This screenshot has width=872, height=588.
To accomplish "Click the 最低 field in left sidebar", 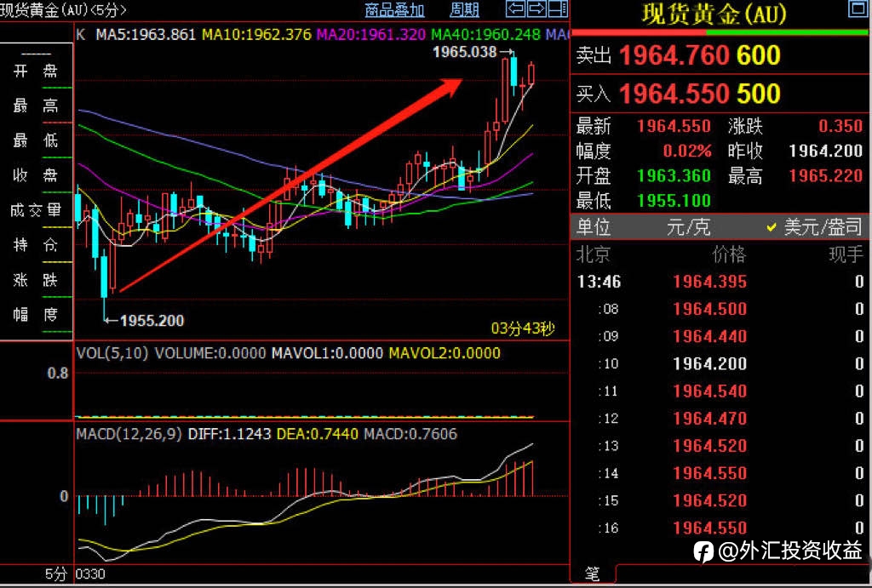I will [36, 140].
